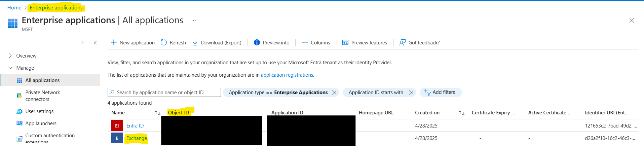Download (Export) the applications list
This screenshot has width=644, height=146.
(217, 43)
